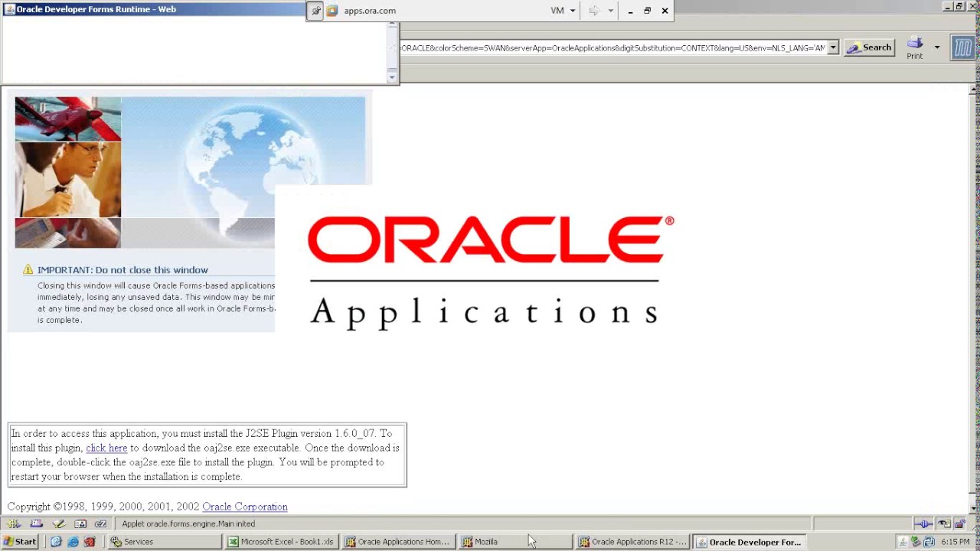
Task: Click into the browser URL address field
Action: (612, 47)
